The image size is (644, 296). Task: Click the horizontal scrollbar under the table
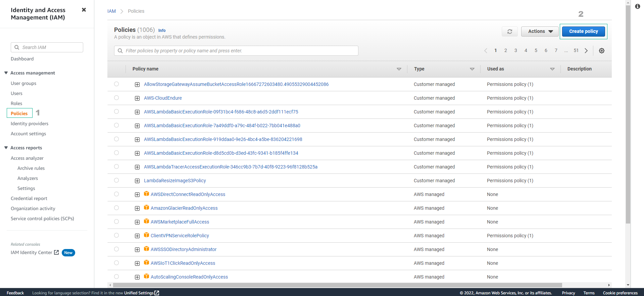click(x=337, y=285)
